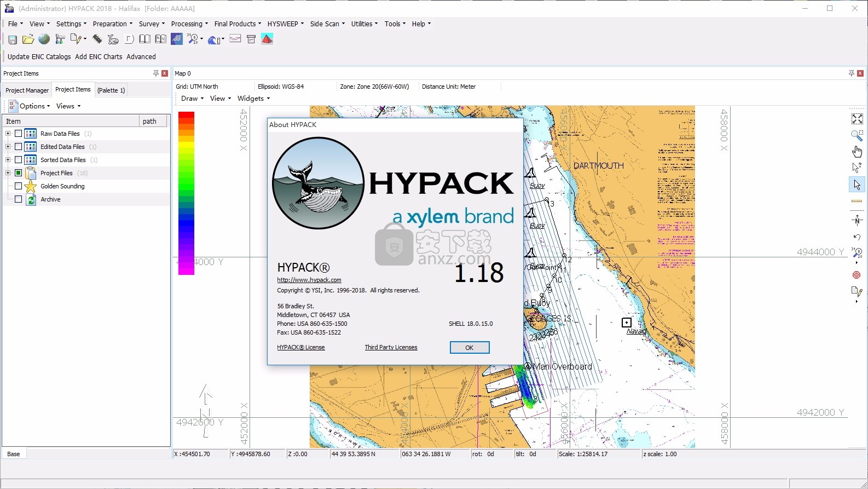Viewport: 868px width, 489px height.
Task: Click the blue wave tide icon
Action: [x=215, y=39]
